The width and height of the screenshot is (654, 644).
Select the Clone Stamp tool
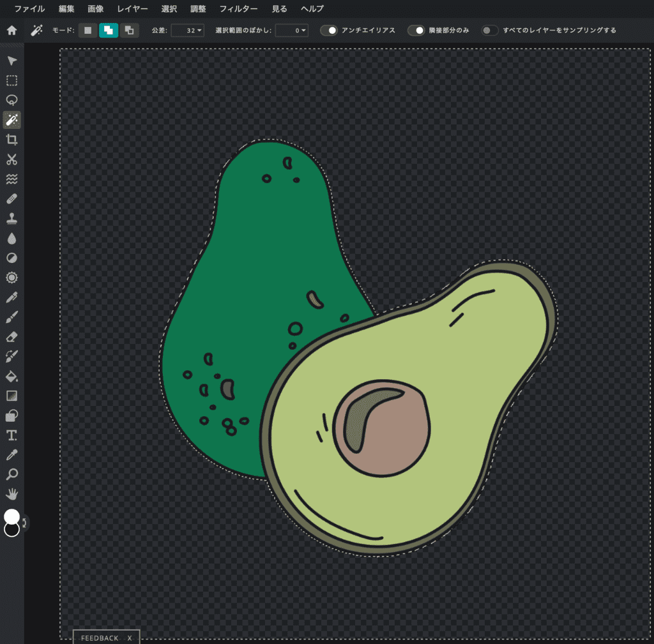click(11, 218)
